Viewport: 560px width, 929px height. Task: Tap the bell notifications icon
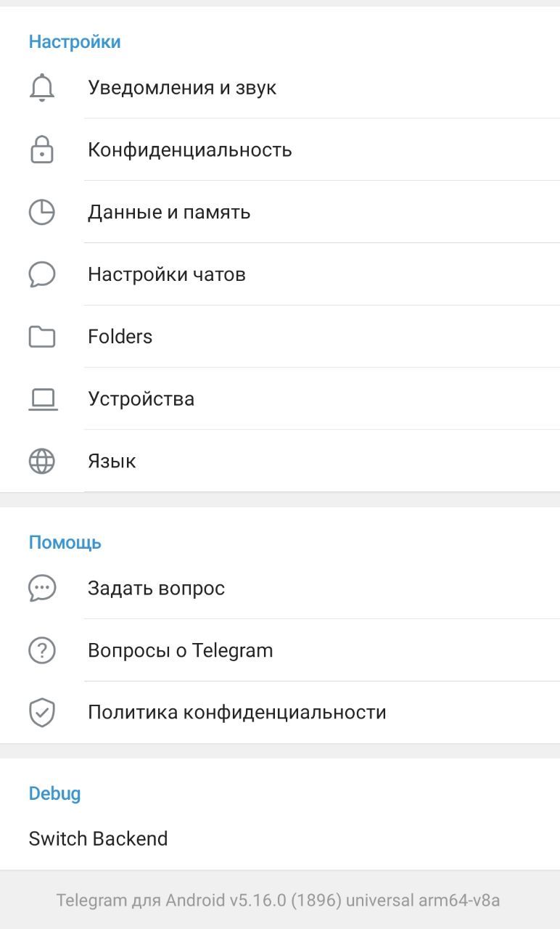point(42,88)
